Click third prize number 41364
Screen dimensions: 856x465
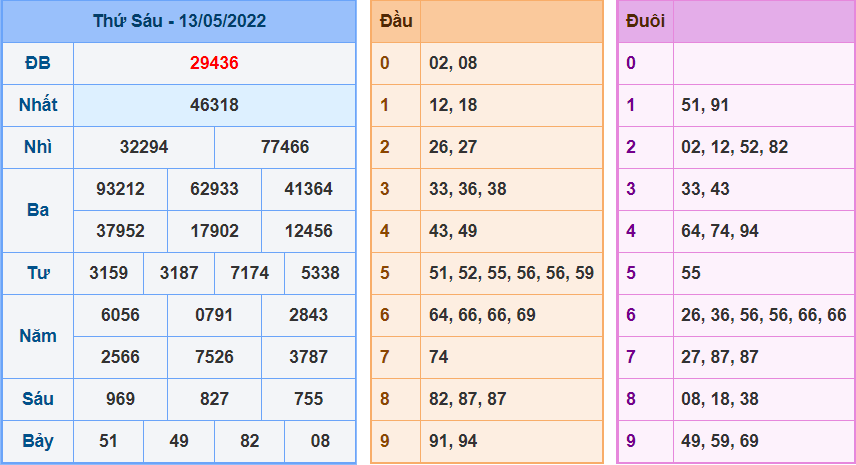tap(308, 189)
